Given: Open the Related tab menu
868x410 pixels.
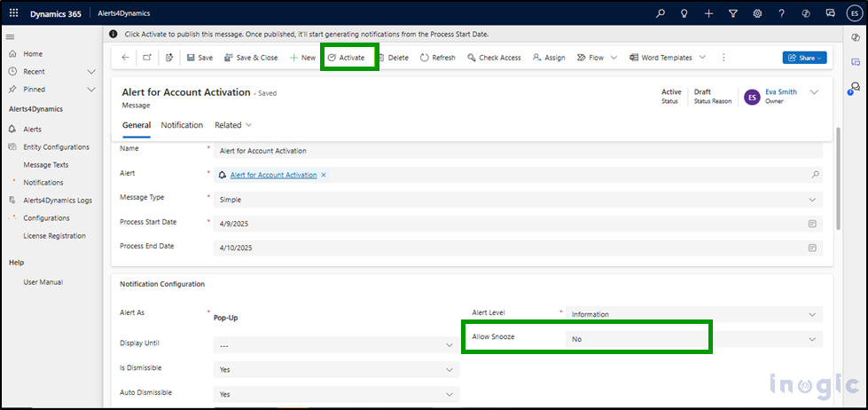Looking at the screenshot, I should tap(233, 125).
